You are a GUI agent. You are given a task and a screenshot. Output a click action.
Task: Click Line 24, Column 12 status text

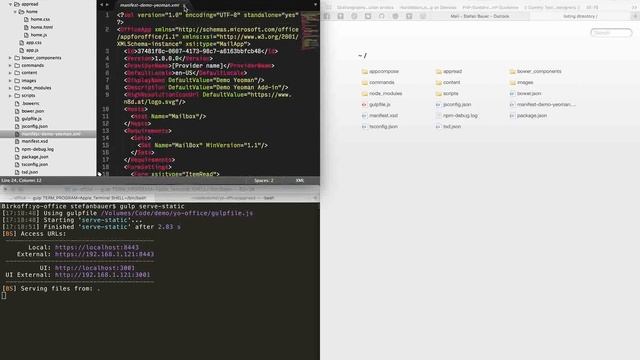coord(21,180)
